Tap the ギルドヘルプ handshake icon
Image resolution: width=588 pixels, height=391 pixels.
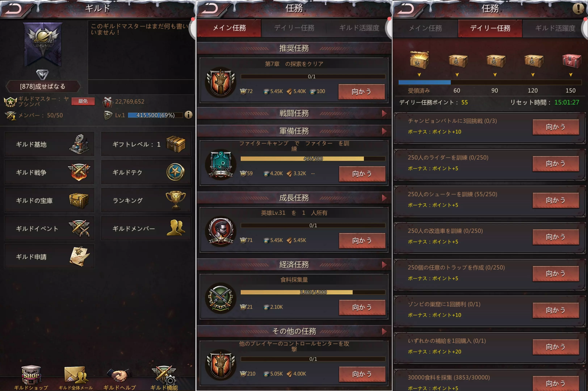119,375
